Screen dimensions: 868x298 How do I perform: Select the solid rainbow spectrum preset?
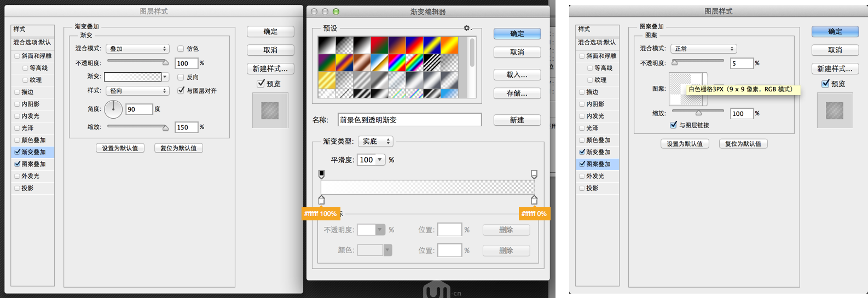[x=397, y=62]
